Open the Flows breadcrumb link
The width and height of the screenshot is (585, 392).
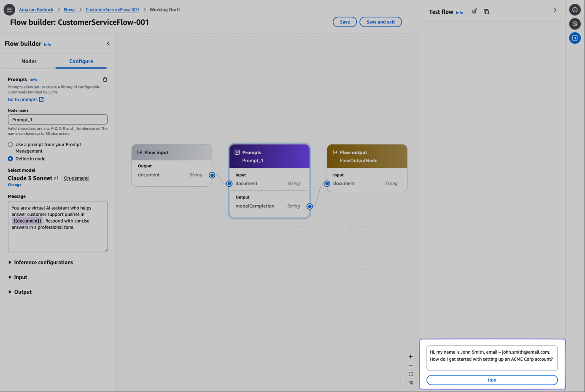(69, 10)
